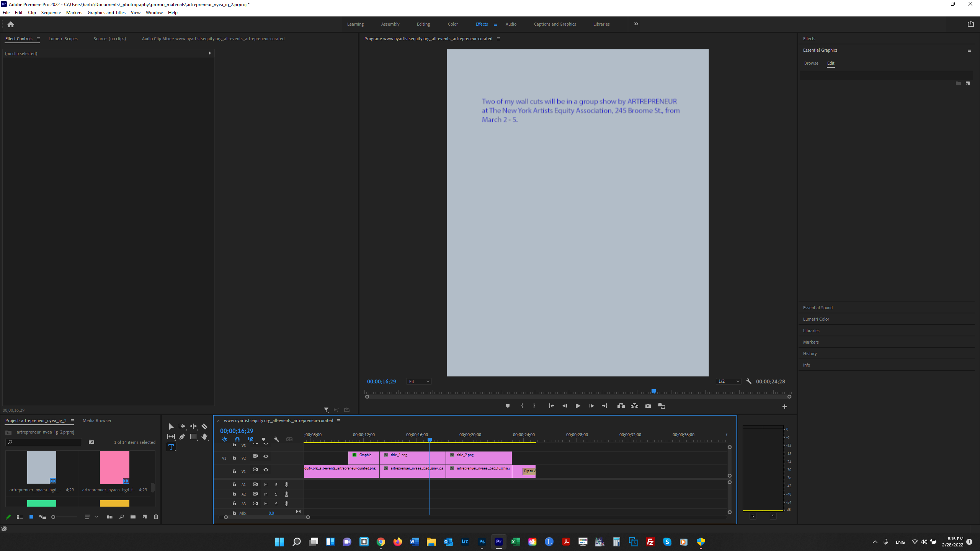Switch to the Lumetri Scopes tab
The height and width of the screenshot is (551, 980).
coord(63,38)
